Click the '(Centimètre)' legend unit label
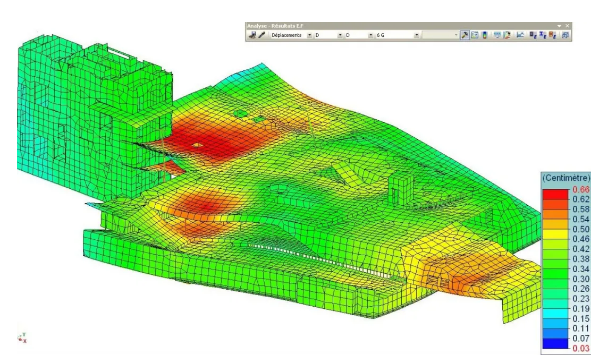Viewport: 616px width, 362px height. tap(566, 178)
